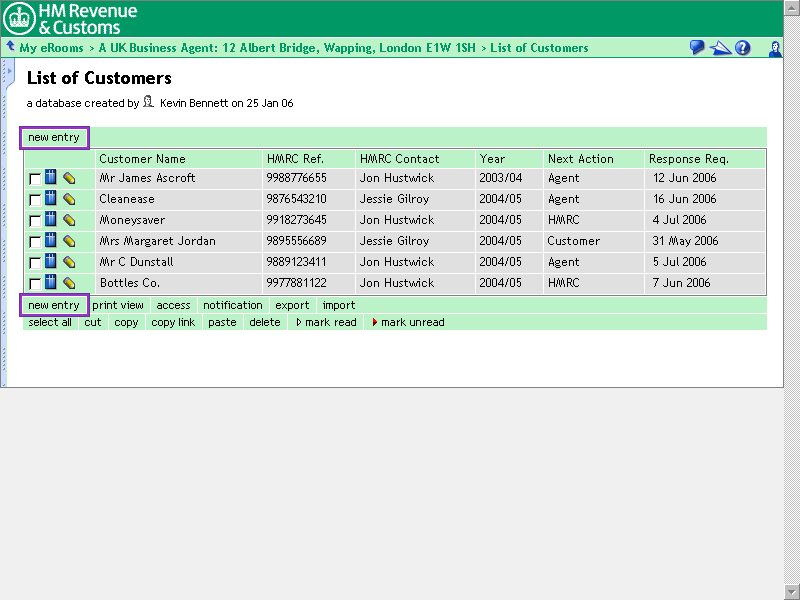Select the Mrs Margaret Jordan row checkbox
The image size is (800, 600).
click(35, 242)
